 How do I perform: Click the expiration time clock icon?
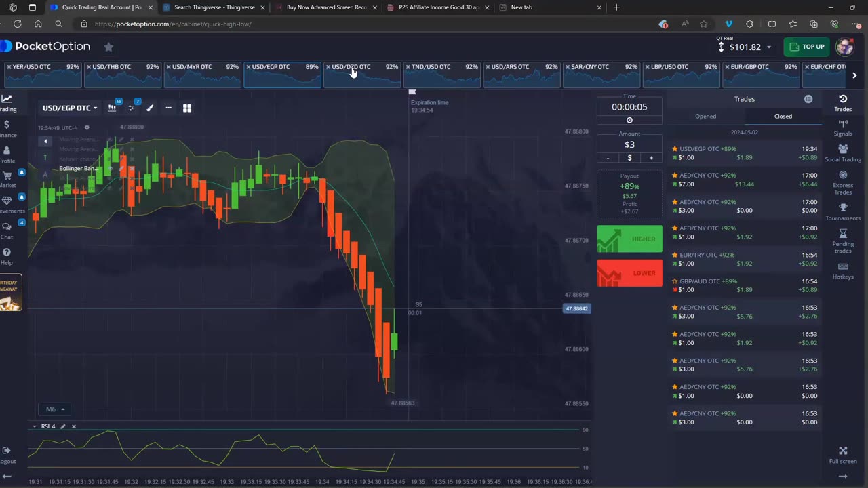[629, 120]
